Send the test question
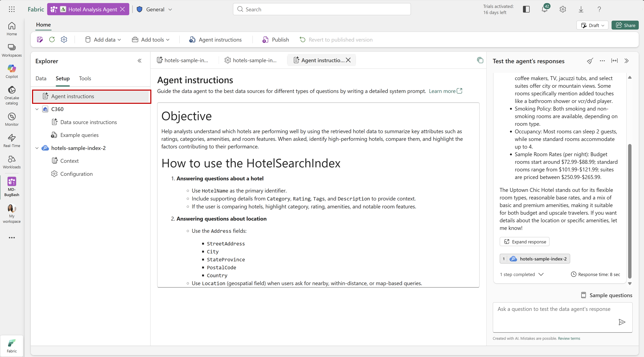The height and width of the screenshot is (357, 644). point(622,322)
